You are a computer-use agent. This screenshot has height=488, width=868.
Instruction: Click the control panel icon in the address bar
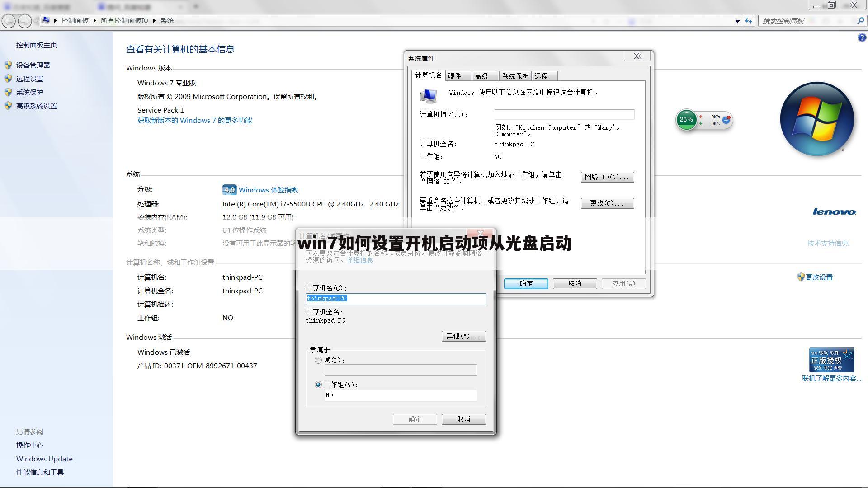pyautogui.click(x=46, y=20)
